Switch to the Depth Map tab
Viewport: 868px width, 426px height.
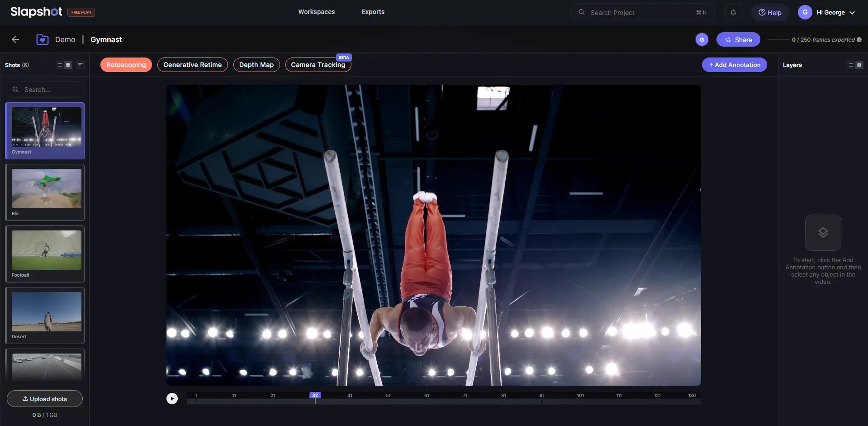pos(256,65)
